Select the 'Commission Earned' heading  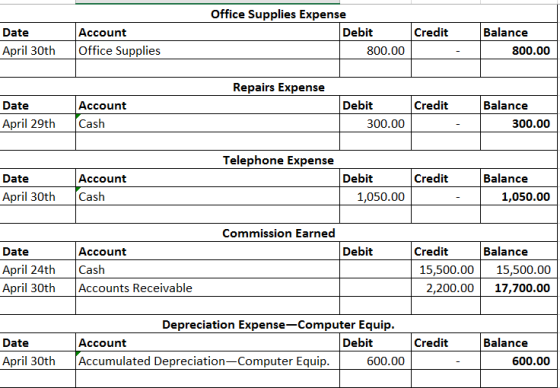(x=279, y=233)
